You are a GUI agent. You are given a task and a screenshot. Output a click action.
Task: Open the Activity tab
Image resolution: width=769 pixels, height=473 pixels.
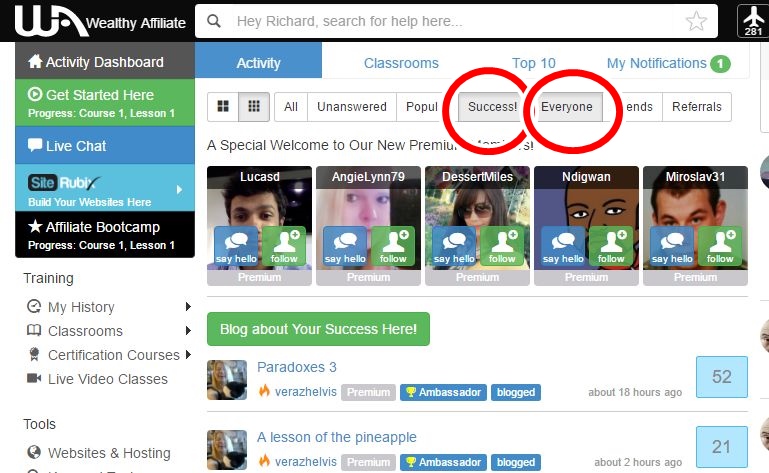[258, 60]
